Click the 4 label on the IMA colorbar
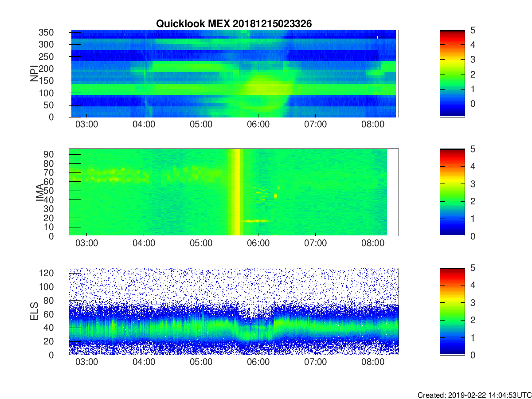This screenshot has height=399, width=532. 473,166
